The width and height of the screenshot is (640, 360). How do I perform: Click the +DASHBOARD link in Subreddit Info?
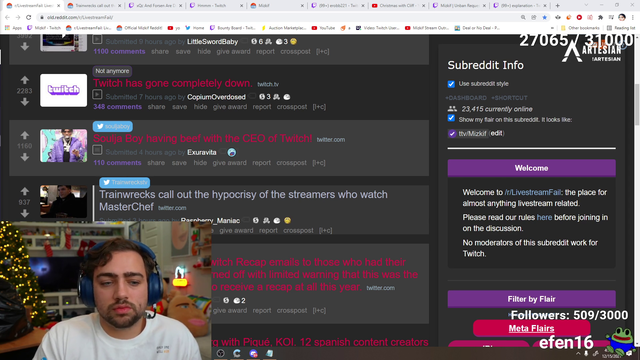pos(466,98)
